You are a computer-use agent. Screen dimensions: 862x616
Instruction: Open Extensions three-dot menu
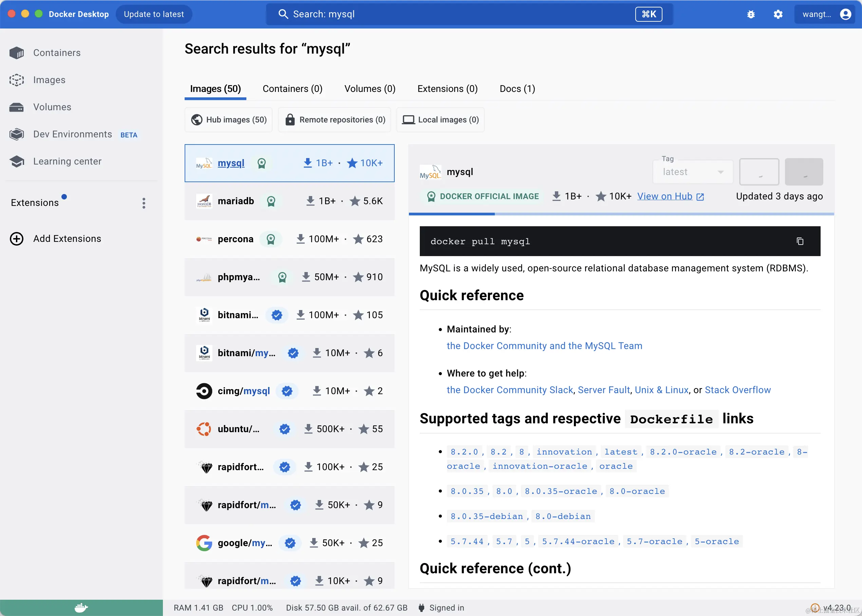coord(144,203)
